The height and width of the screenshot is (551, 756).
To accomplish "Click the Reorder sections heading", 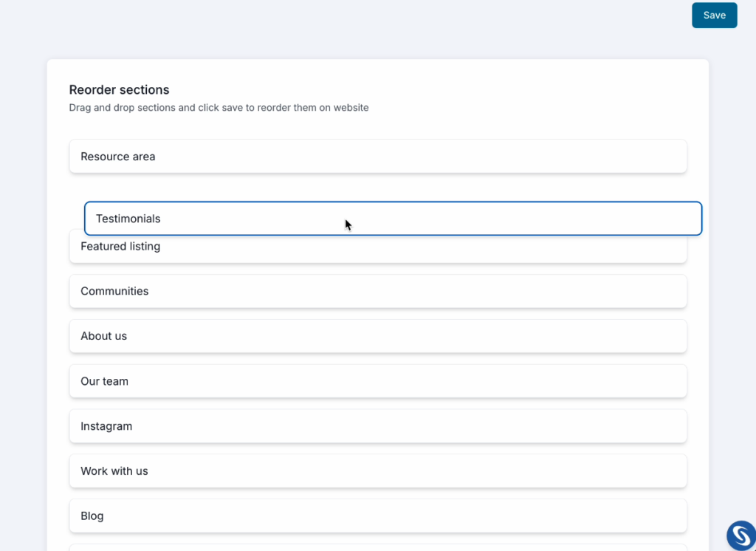I will click(119, 90).
